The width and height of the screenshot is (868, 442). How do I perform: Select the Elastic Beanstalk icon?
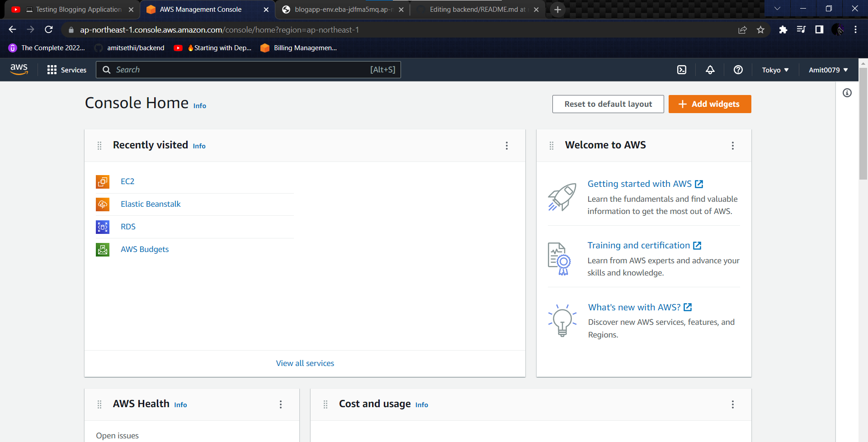pos(103,204)
